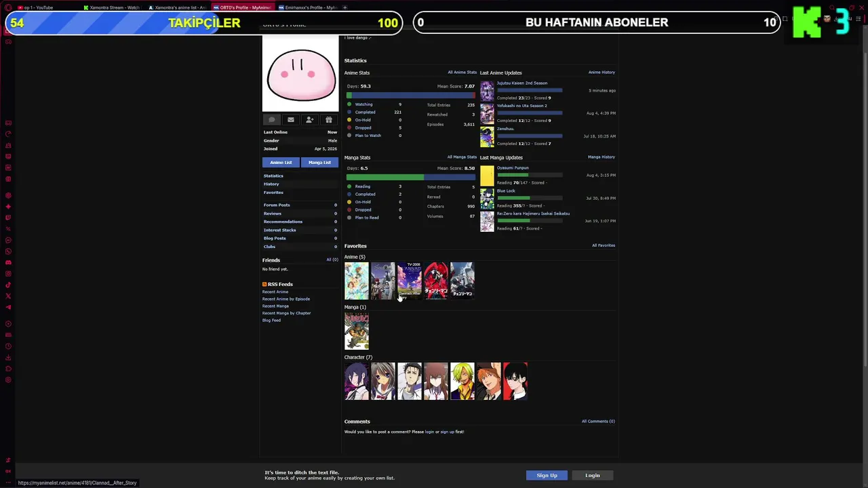This screenshot has height=488, width=868.
Task: Click the Recent Manga by Chapter feed link
Action: click(x=287, y=313)
